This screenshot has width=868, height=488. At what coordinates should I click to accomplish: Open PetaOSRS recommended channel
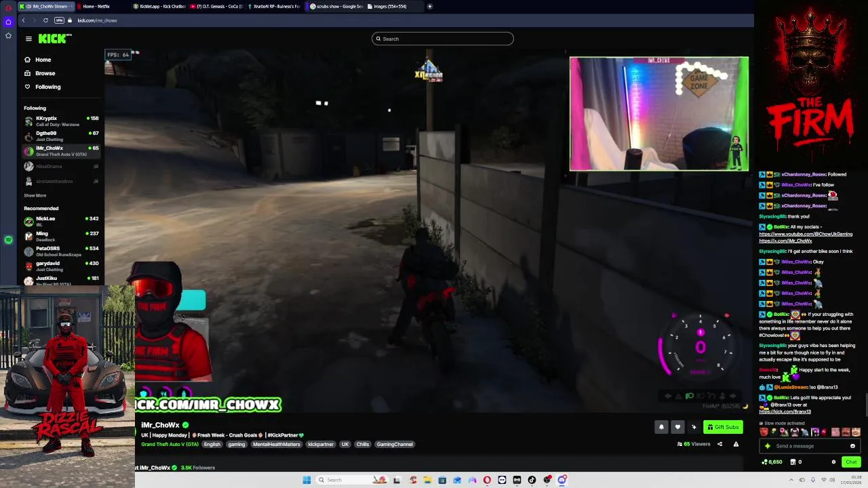tap(61, 251)
